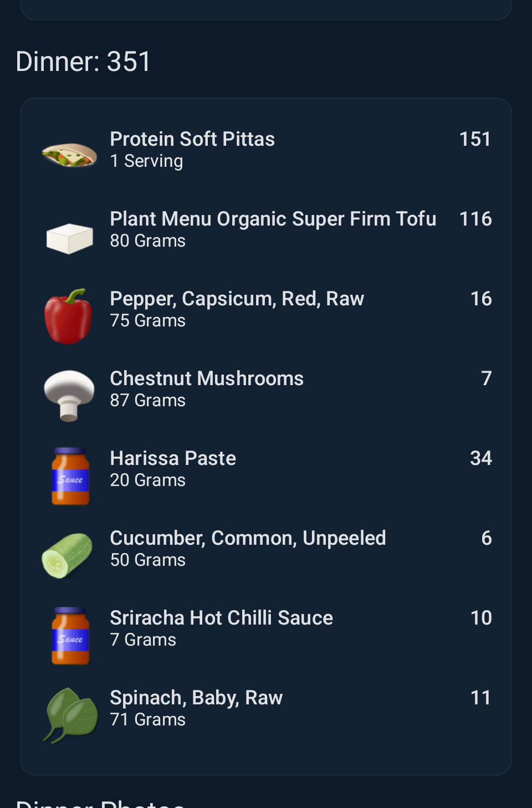532x808 pixels.
Task: Open Cucumber, Common, Unpeeled entry
Action: (248, 538)
